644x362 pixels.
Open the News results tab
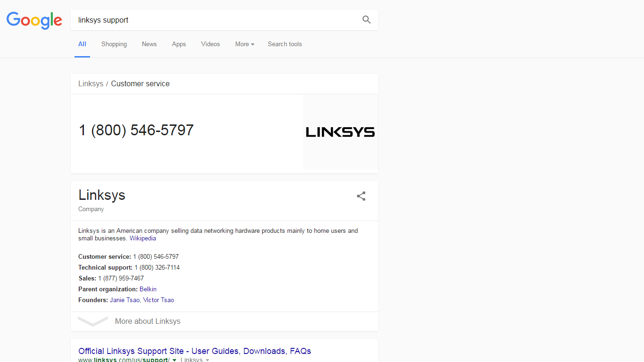pos(149,44)
